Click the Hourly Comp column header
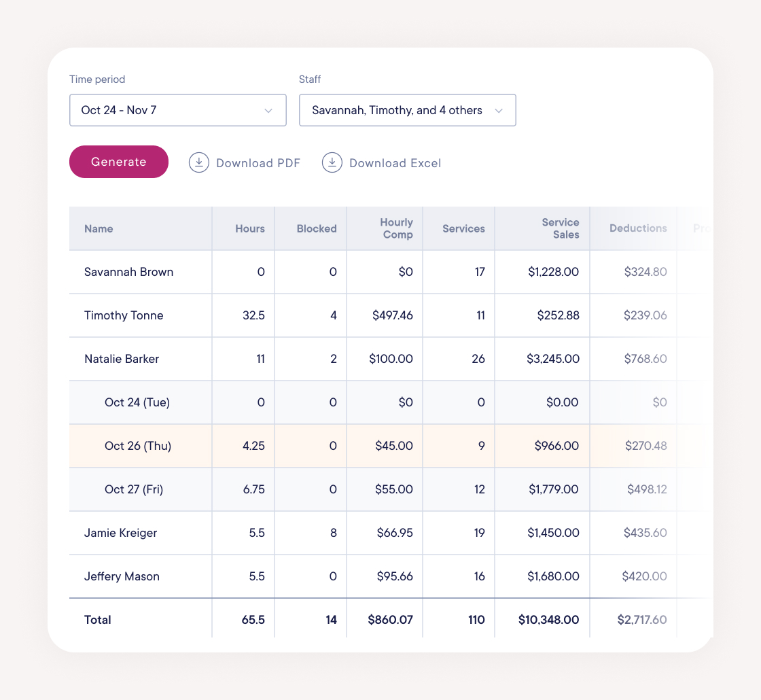This screenshot has height=700, width=761. [397, 228]
